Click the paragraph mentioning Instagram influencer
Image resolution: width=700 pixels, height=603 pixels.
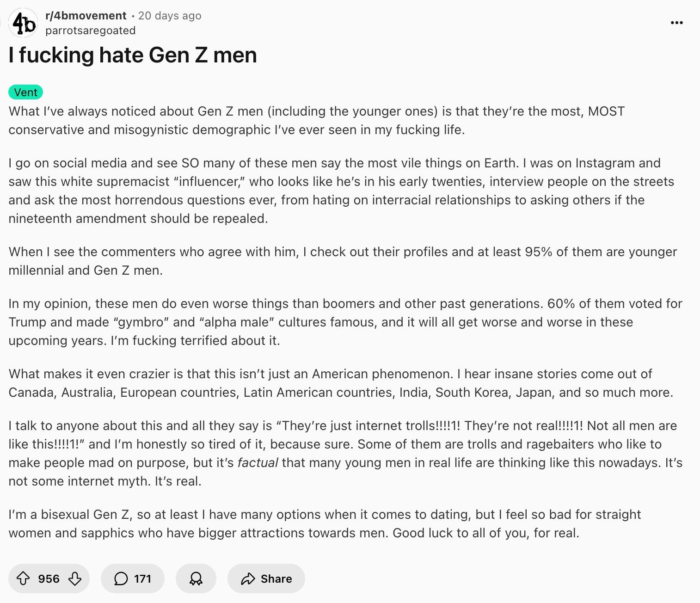[341, 191]
